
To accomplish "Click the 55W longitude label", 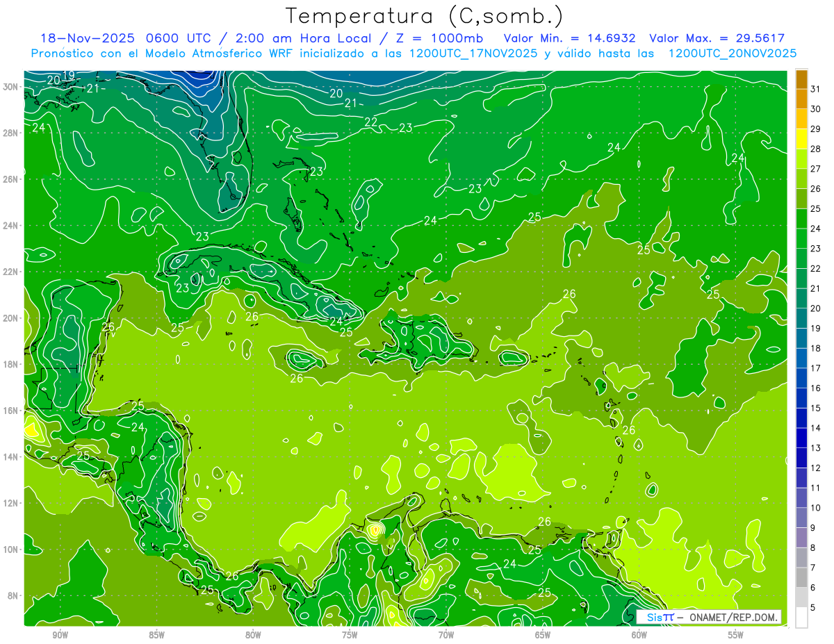I will (736, 635).
